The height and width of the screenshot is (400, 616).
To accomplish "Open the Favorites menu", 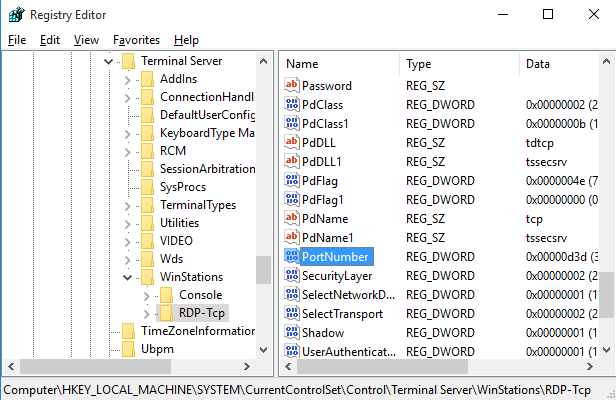I will tap(136, 40).
